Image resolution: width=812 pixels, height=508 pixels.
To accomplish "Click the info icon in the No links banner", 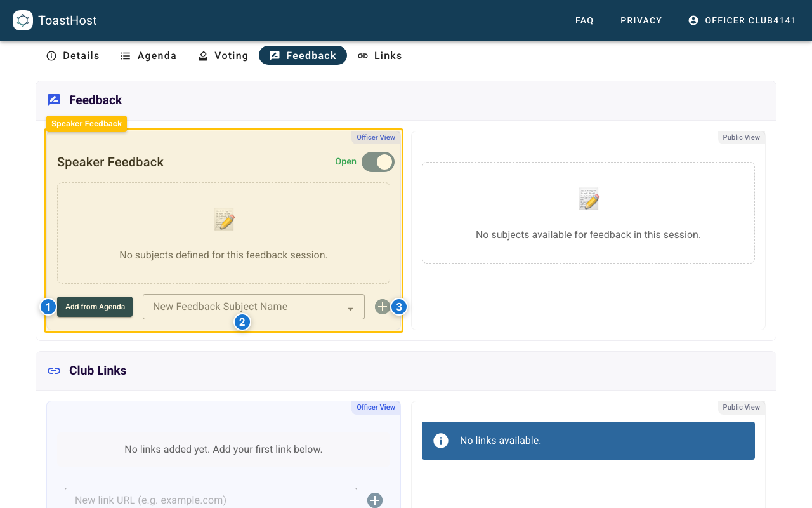I will [x=441, y=440].
